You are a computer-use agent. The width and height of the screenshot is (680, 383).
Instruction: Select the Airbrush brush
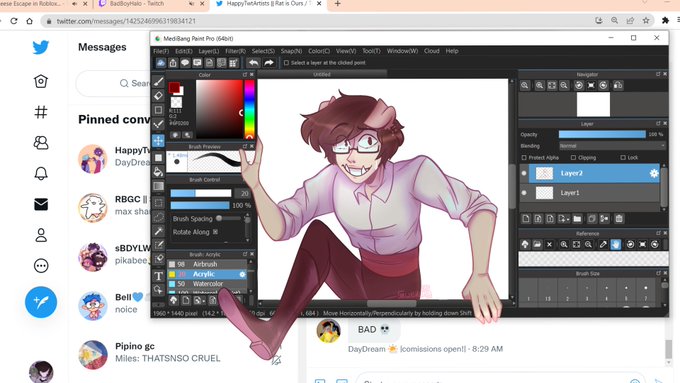click(207, 264)
